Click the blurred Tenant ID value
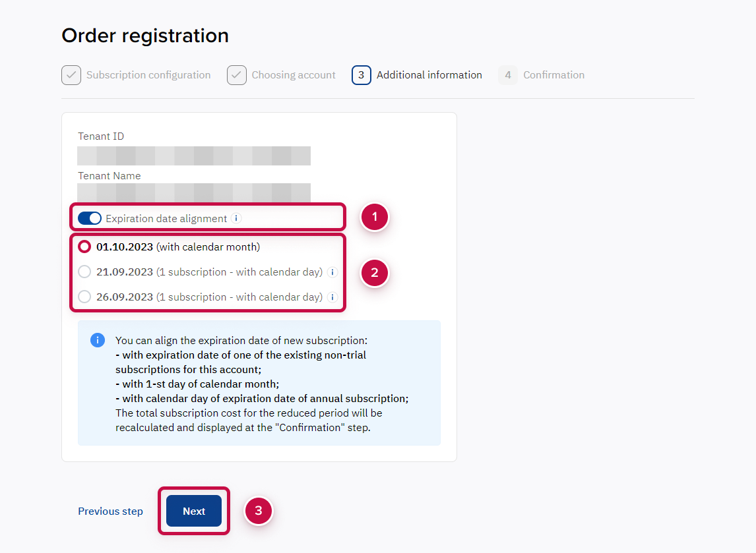The image size is (756, 553). coord(194,156)
